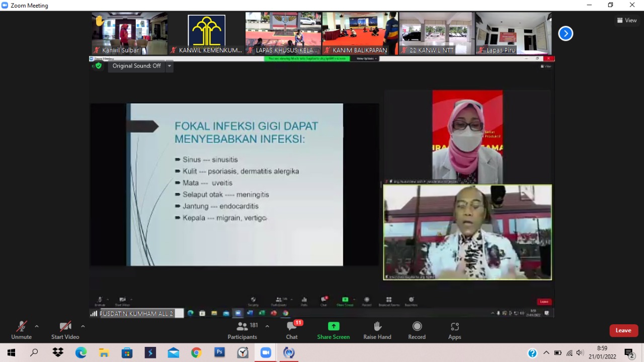This screenshot has height=362, width=644.
Task: Click the green encryption shield icon
Action: (98, 66)
